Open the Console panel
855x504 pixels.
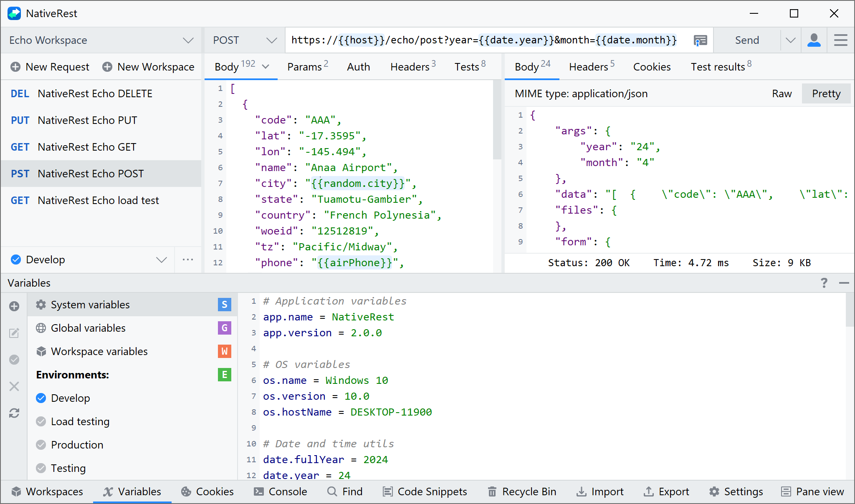coord(280,491)
